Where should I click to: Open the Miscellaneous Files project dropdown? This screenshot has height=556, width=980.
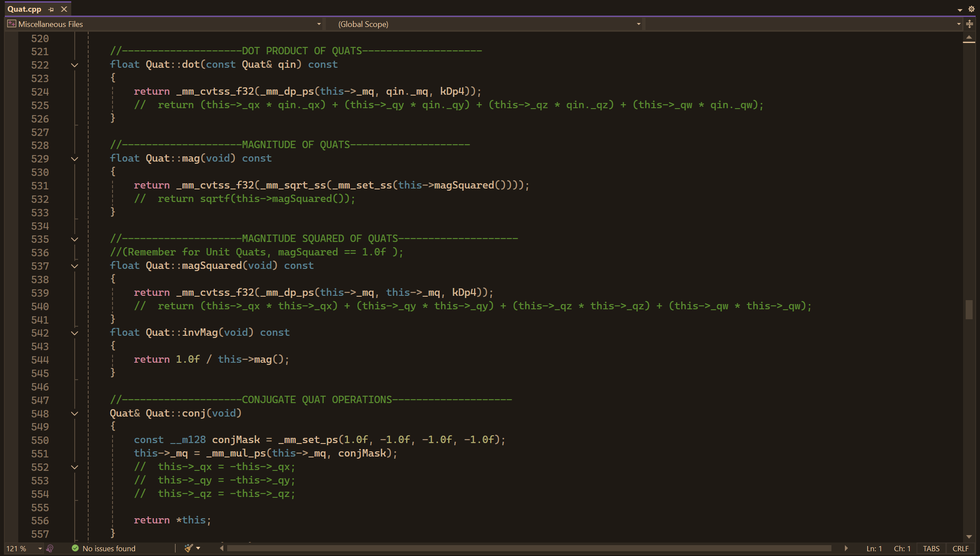(319, 24)
